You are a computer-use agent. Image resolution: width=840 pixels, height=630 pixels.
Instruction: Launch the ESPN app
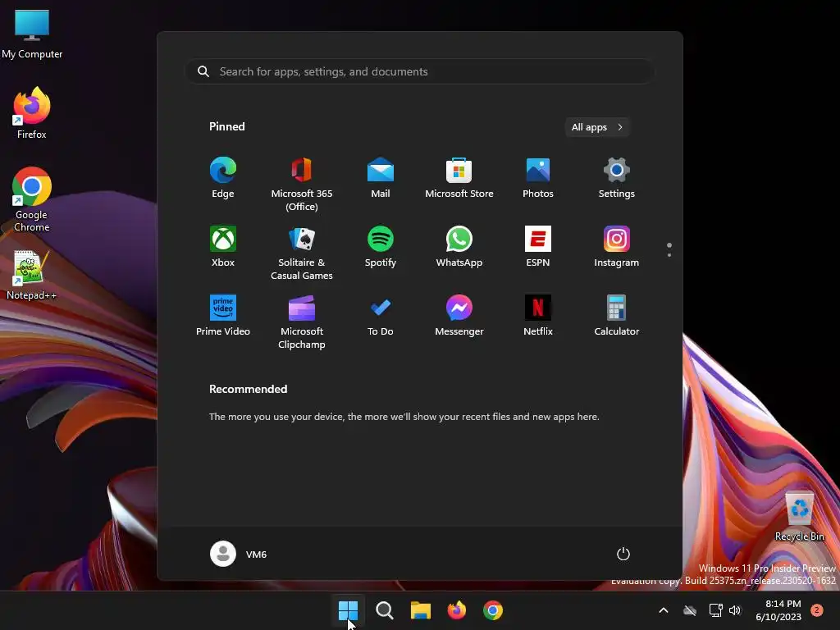point(538,246)
